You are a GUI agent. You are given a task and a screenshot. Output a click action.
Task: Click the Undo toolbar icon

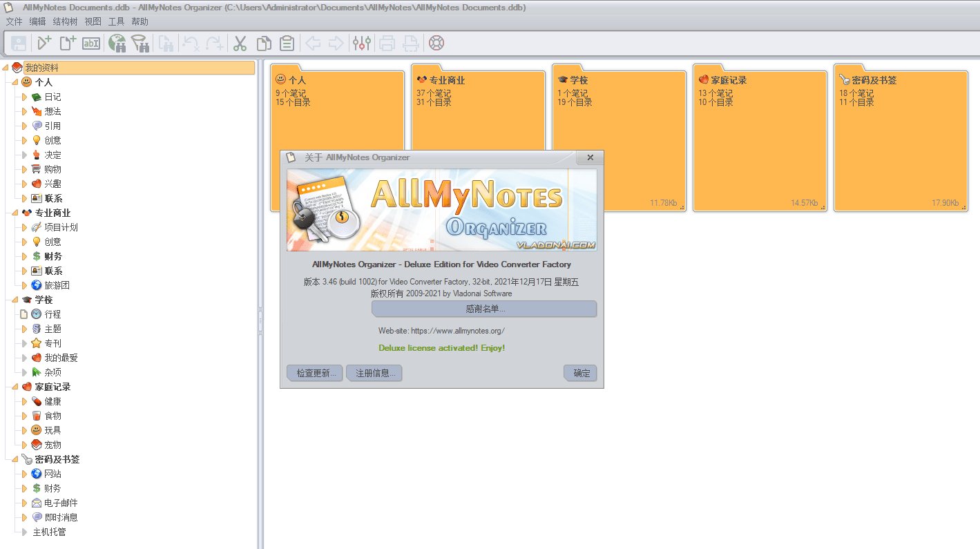(191, 44)
